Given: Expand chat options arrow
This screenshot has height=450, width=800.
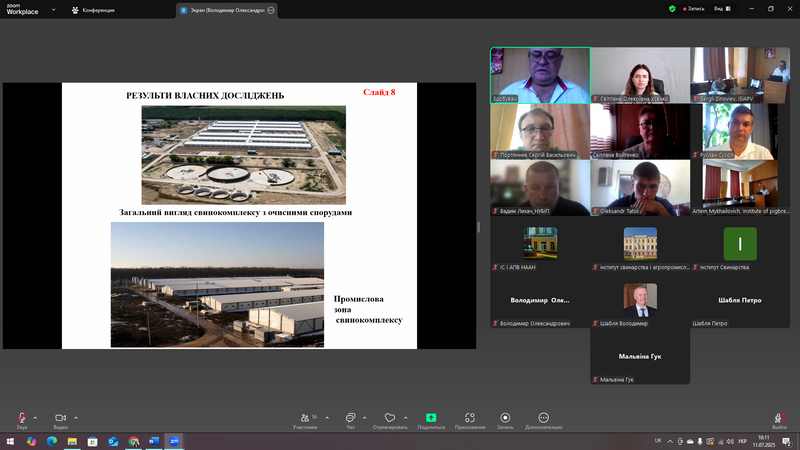Looking at the screenshot, I should [x=364, y=418].
